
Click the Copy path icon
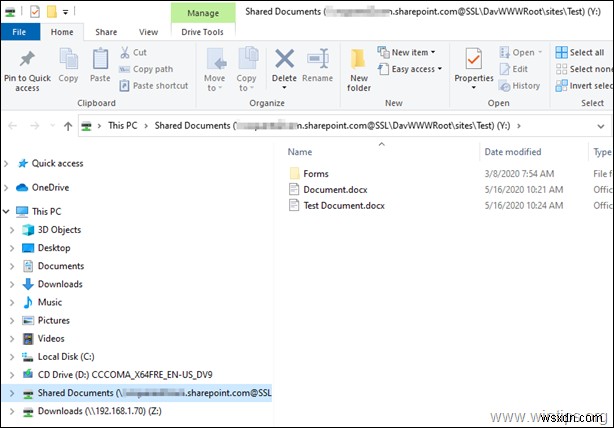(124, 69)
